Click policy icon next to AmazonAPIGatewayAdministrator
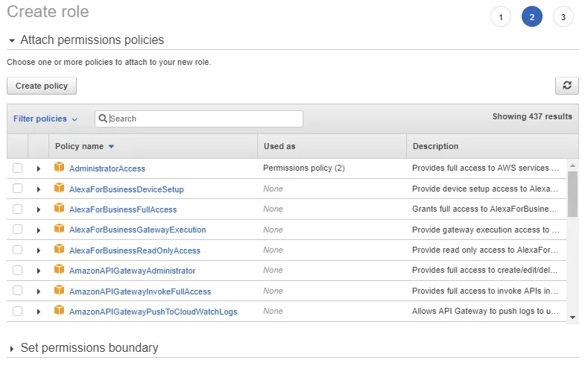The height and width of the screenshot is (366, 588). (x=60, y=270)
